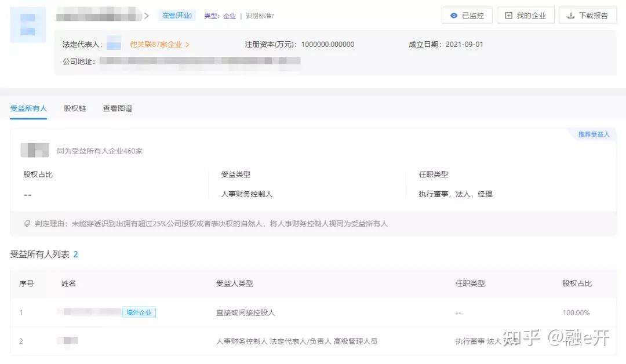
Task: Click arrow next to 他关联87家企业
Action: tap(187, 45)
